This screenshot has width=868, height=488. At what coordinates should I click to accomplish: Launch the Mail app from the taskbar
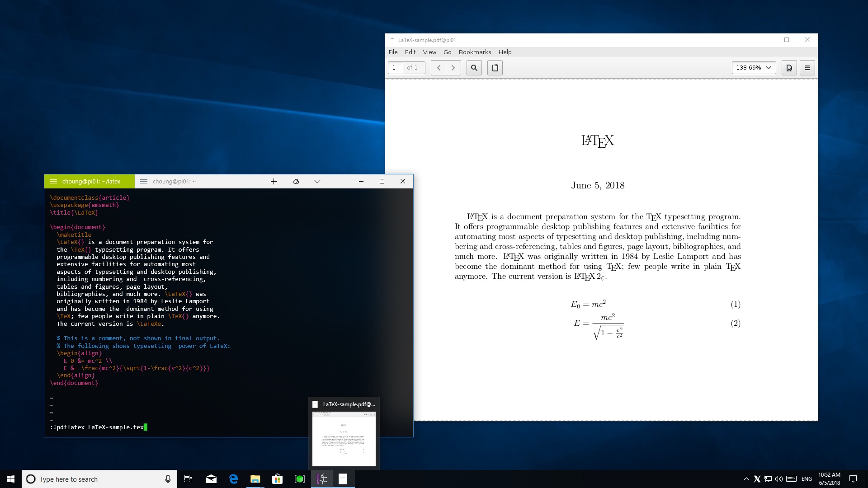coord(211,479)
